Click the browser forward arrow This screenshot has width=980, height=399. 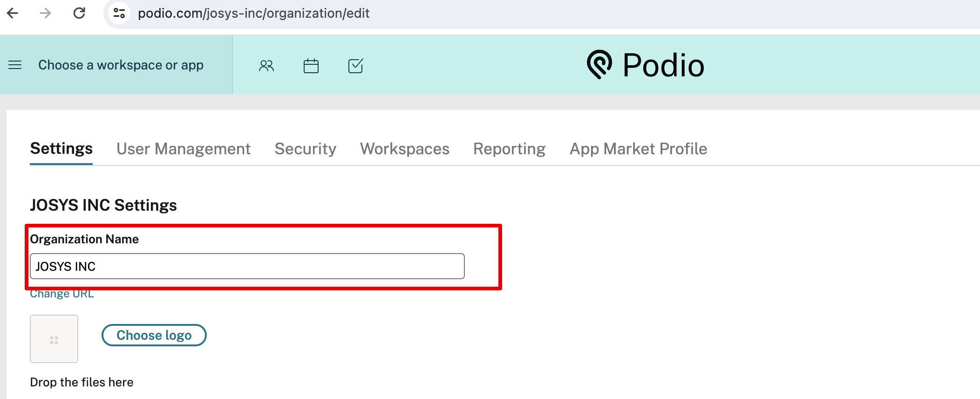(x=45, y=13)
